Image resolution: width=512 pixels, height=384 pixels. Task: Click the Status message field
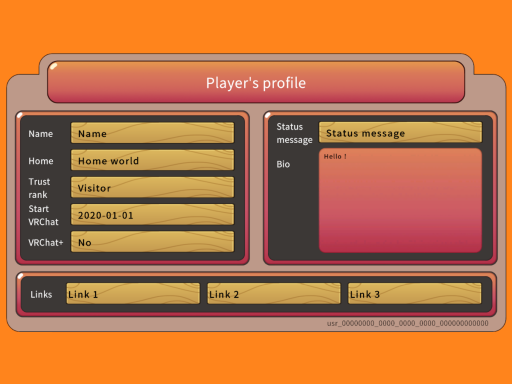coord(400,132)
